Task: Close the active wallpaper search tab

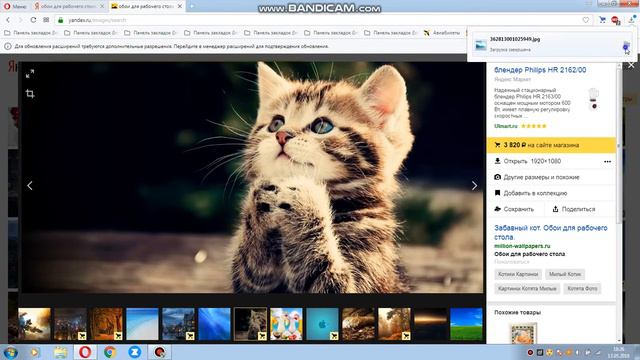Action: coord(180,6)
